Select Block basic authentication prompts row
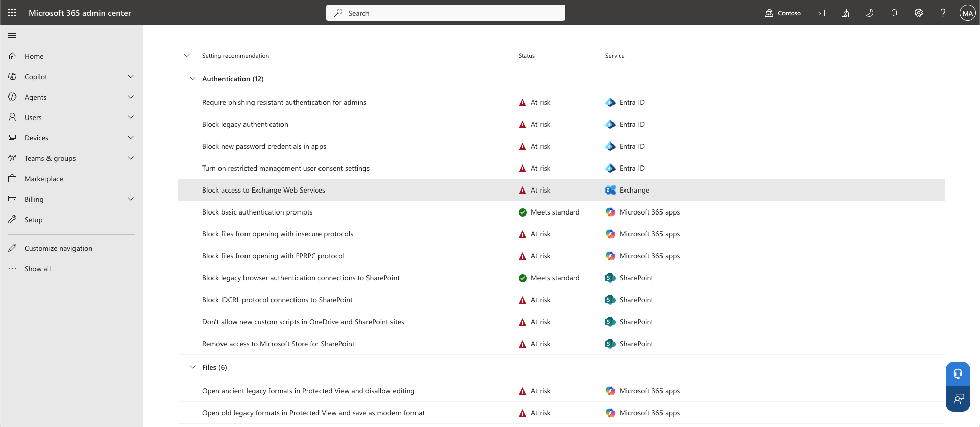 pos(561,212)
